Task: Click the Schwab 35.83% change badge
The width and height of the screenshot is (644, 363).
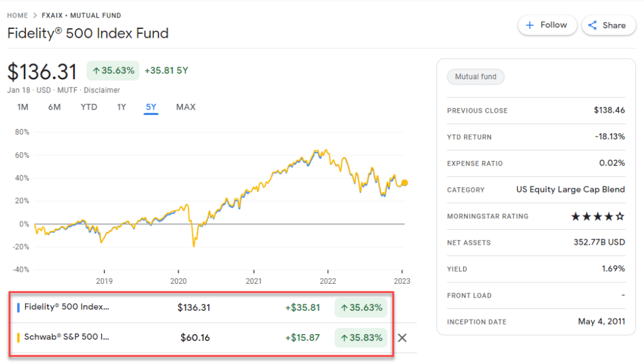Action: pos(361,338)
